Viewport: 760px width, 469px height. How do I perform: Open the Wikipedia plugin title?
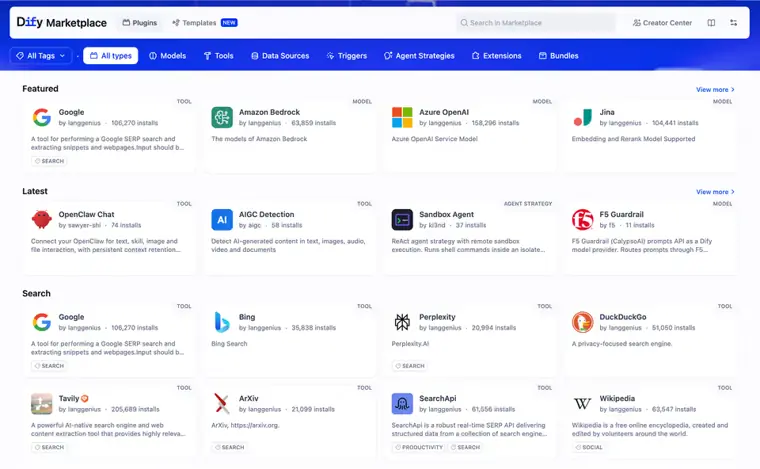pos(617,398)
